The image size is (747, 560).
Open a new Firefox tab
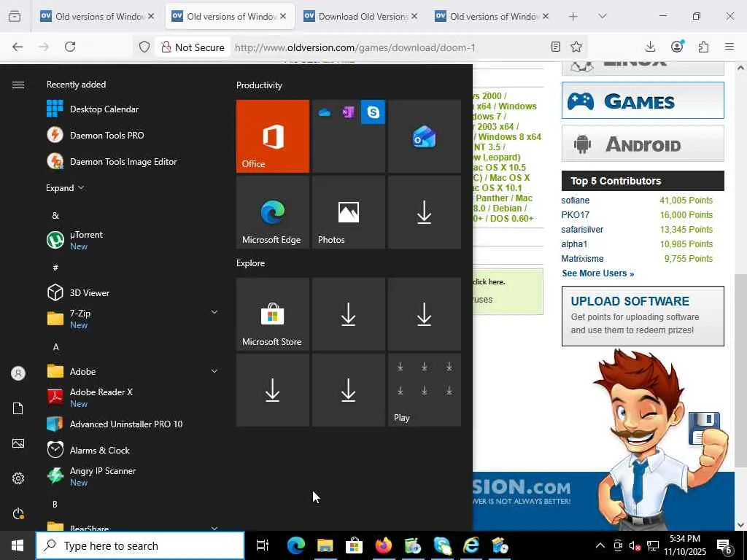pyautogui.click(x=573, y=16)
